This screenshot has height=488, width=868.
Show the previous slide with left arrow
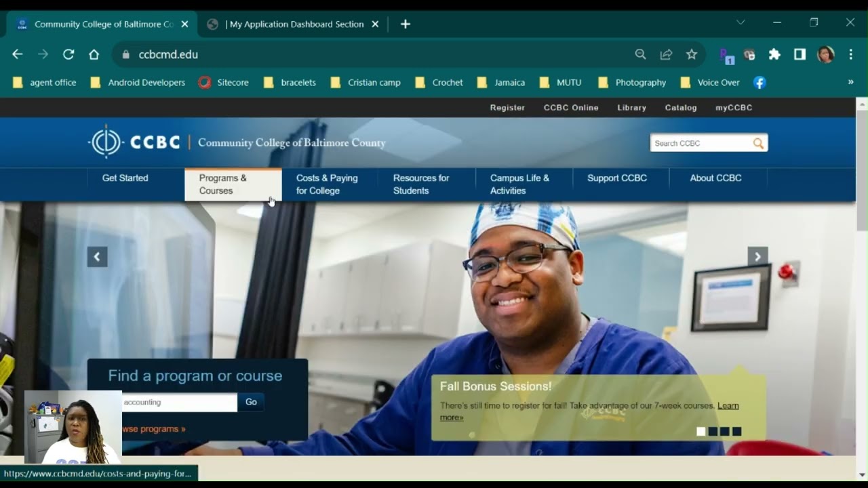click(x=97, y=257)
